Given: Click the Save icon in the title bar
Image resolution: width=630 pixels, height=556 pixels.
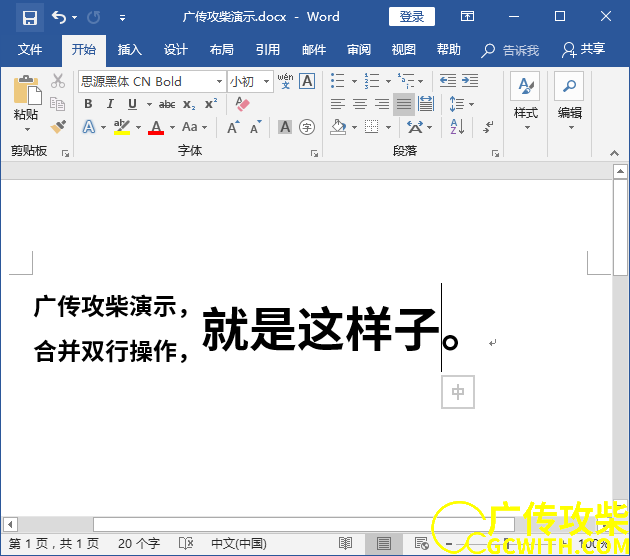Looking at the screenshot, I should tap(29, 17).
